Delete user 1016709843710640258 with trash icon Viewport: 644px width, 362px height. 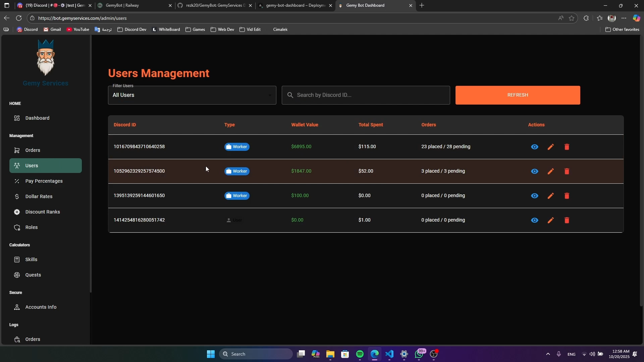567,147
